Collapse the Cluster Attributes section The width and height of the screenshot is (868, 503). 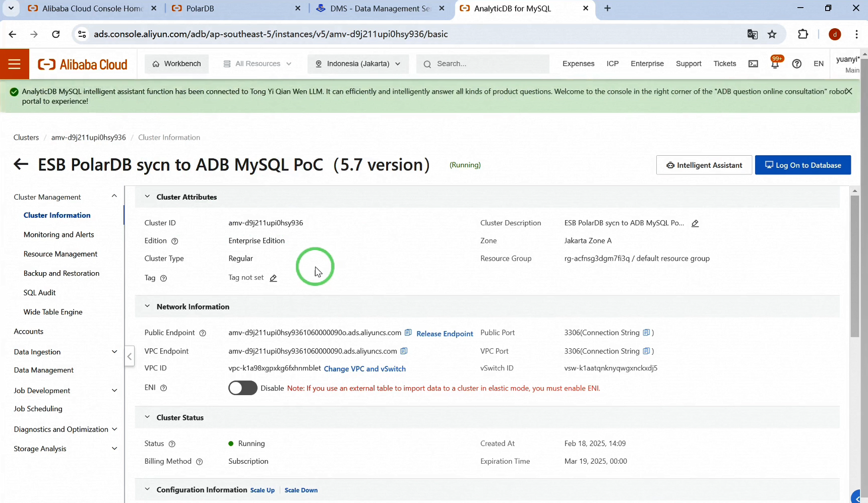(147, 197)
